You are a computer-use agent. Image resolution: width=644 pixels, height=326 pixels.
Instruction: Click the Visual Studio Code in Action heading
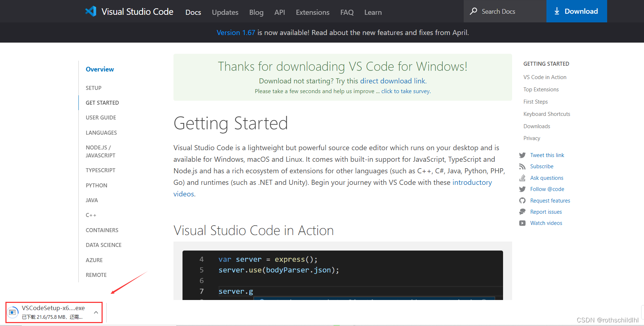(x=254, y=230)
